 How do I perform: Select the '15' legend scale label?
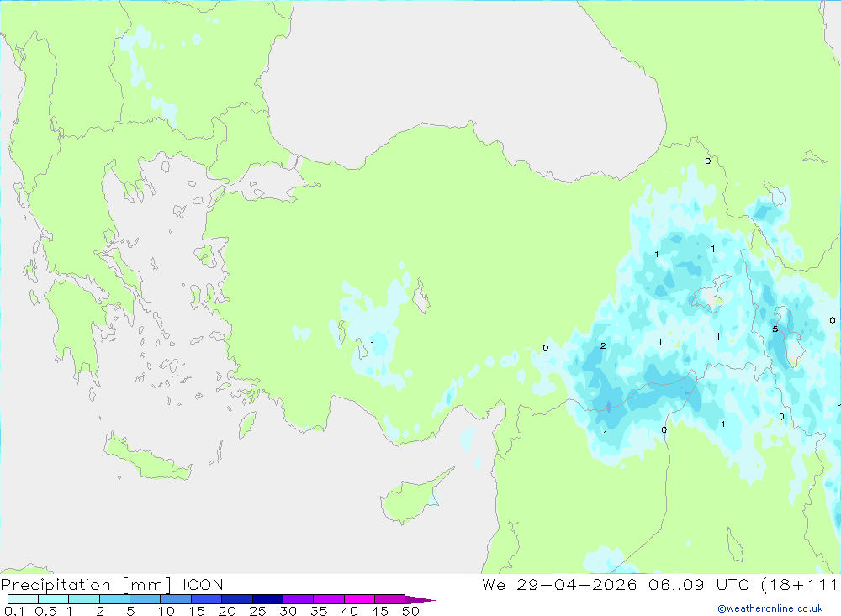point(197,611)
